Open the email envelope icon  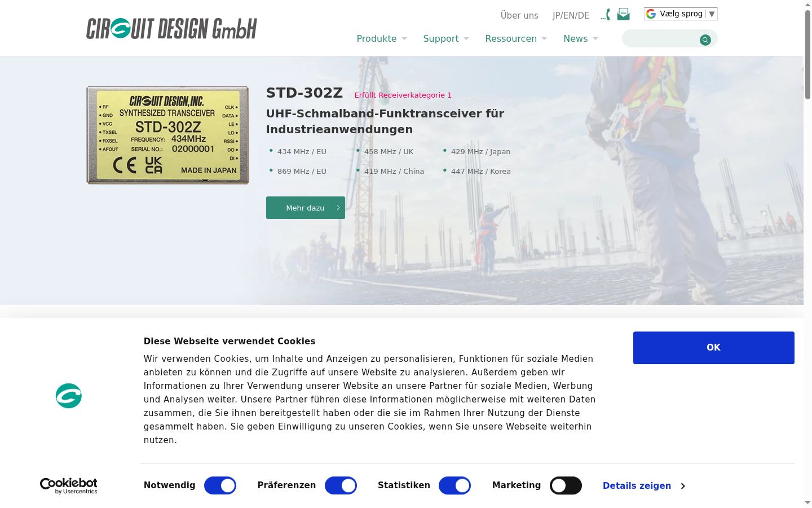click(x=623, y=14)
